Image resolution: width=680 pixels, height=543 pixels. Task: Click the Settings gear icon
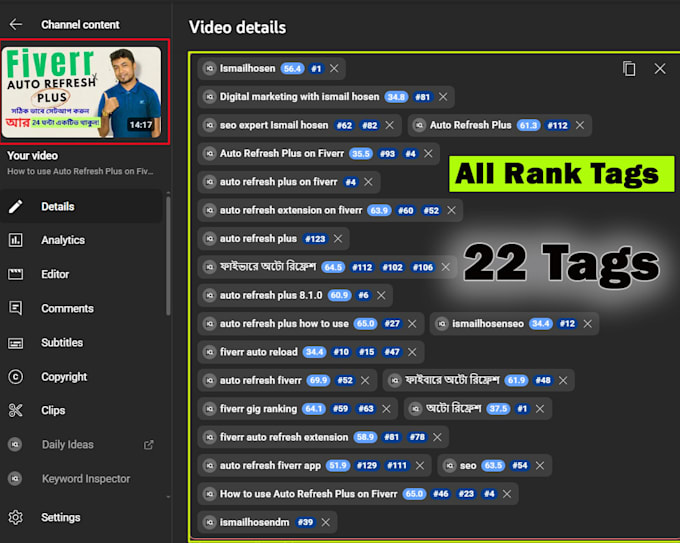click(16, 517)
